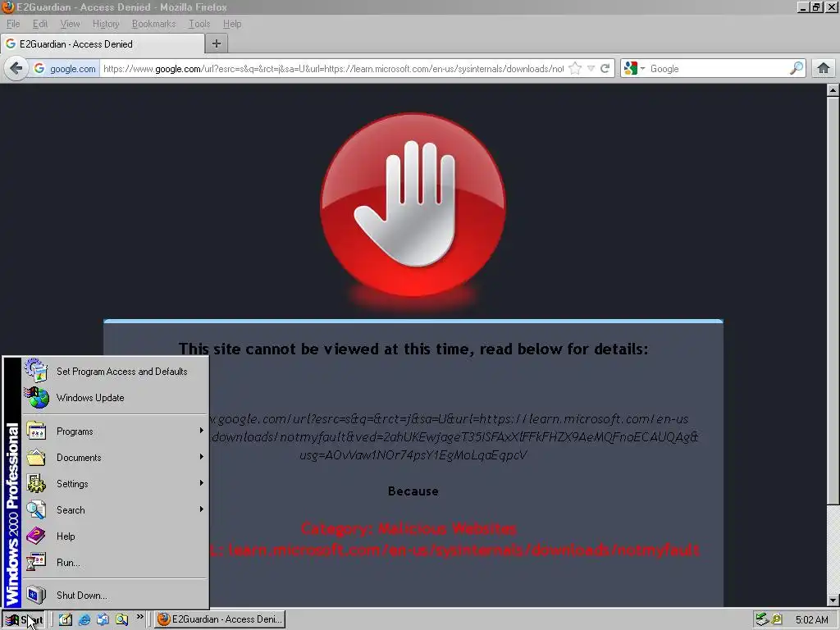Click the speaker-like tray icon beside the clock
The height and width of the screenshot is (630, 840).
[776, 619]
